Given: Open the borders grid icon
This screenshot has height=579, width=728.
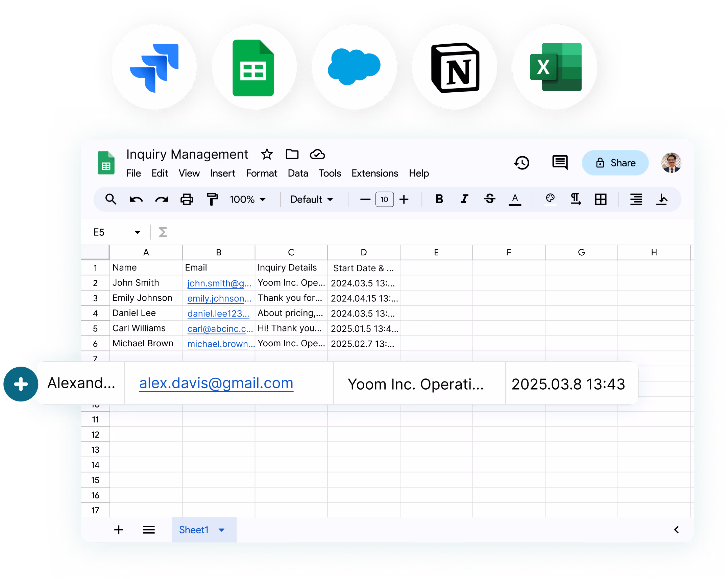Looking at the screenshot, I should pos(601,199).
